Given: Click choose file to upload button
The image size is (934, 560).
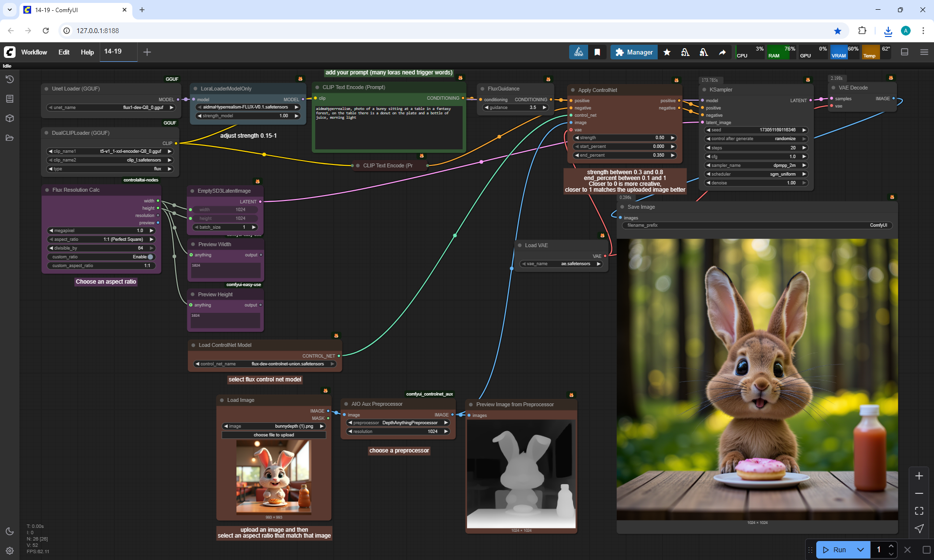Looking at the screenshot, I should click(274, 435).
